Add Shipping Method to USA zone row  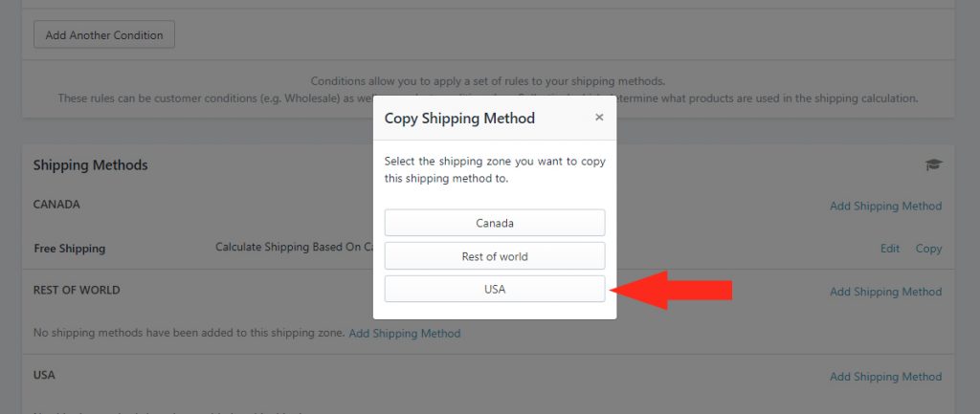(x=885, y=377)
